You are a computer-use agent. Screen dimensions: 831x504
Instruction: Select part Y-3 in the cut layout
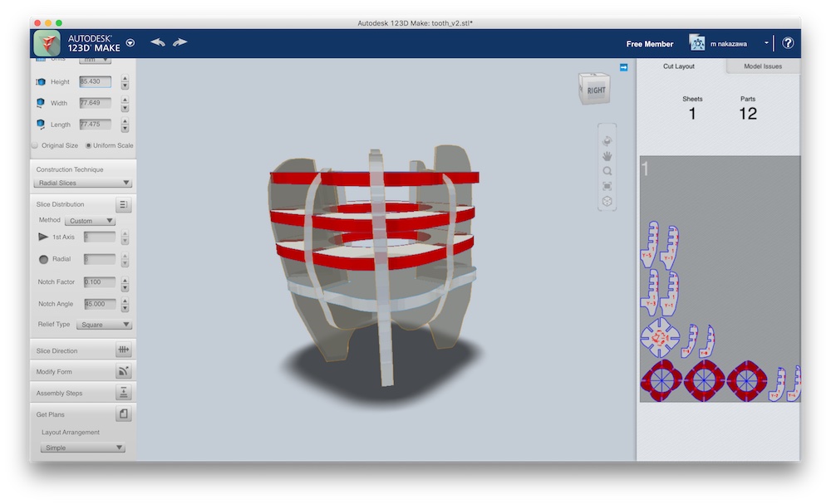[650, 293]
